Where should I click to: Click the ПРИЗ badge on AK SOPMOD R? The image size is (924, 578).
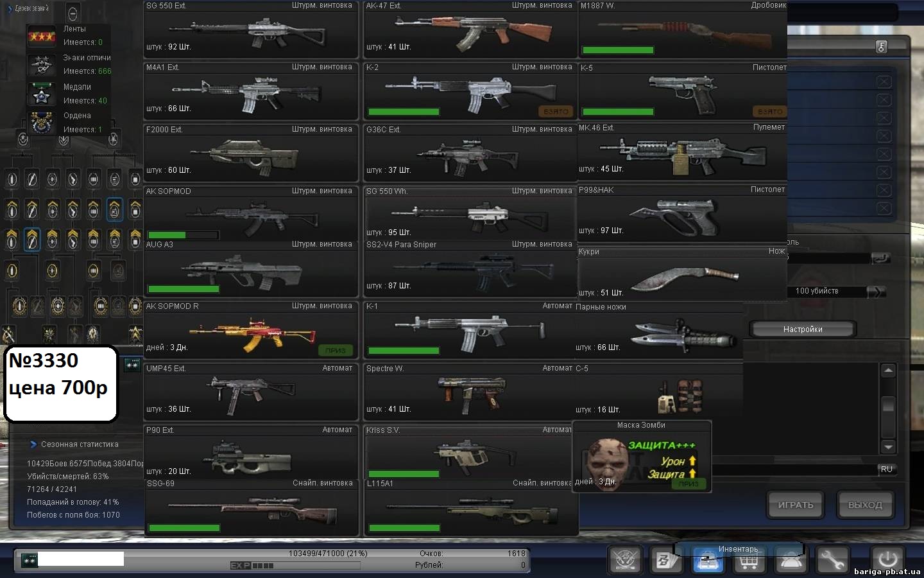(x=336, y=350)
